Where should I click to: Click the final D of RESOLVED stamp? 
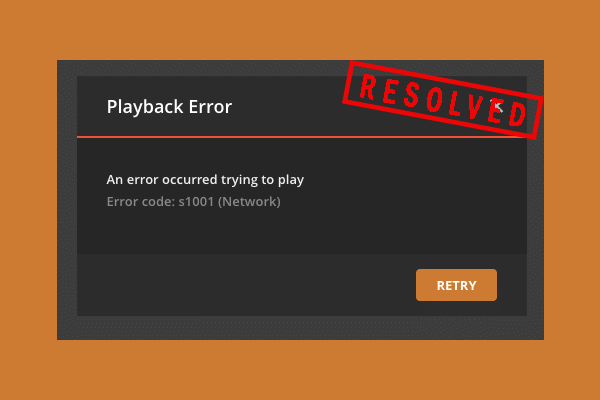tap(518, 114)
